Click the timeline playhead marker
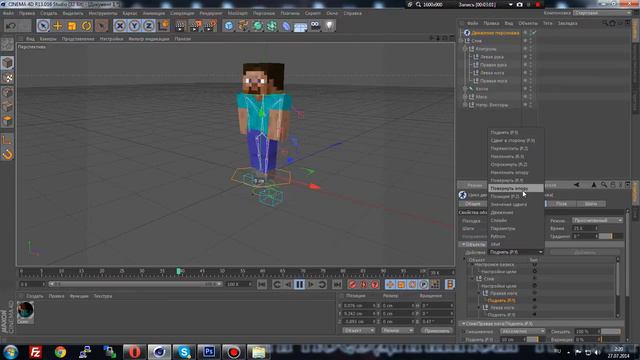 [179, 271]
